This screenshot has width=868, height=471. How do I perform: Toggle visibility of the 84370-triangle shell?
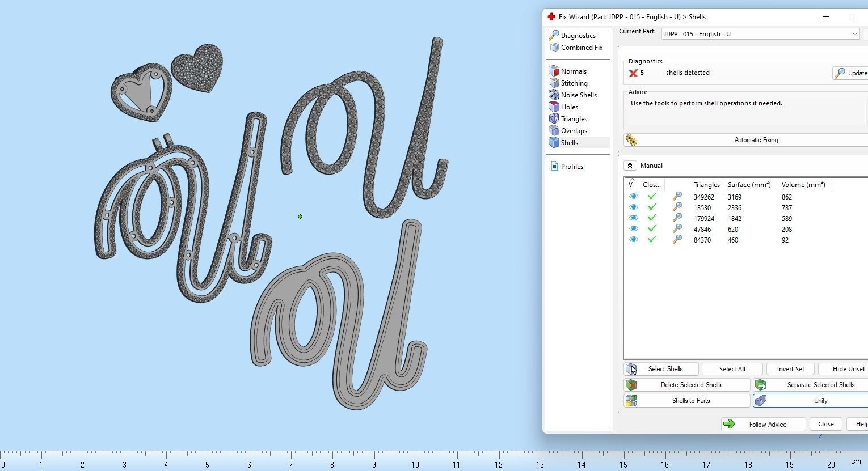pos(633,240)
